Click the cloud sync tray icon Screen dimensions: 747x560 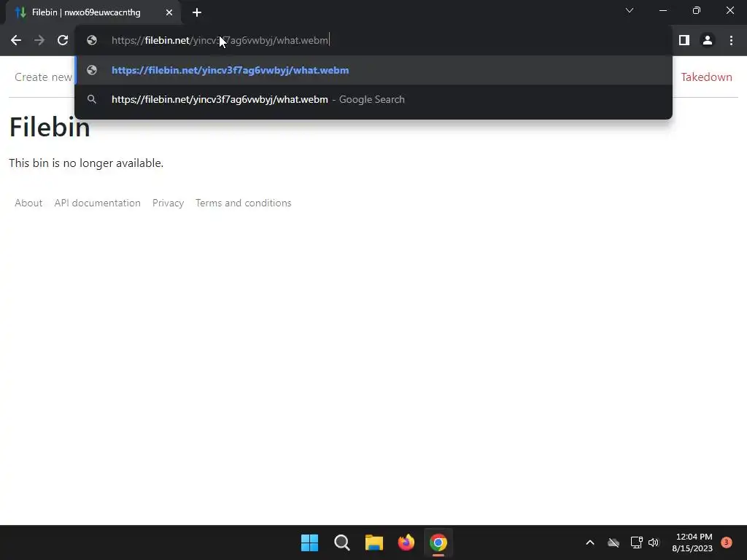tap(613, 542)
